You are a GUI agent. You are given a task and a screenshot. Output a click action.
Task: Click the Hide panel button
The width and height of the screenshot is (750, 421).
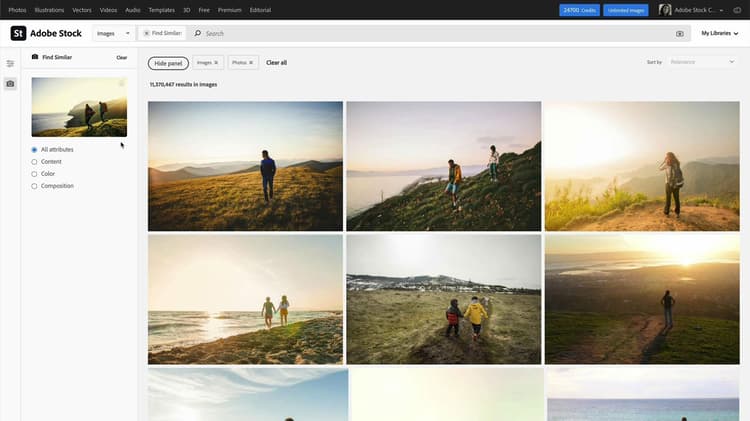(168, 63)
